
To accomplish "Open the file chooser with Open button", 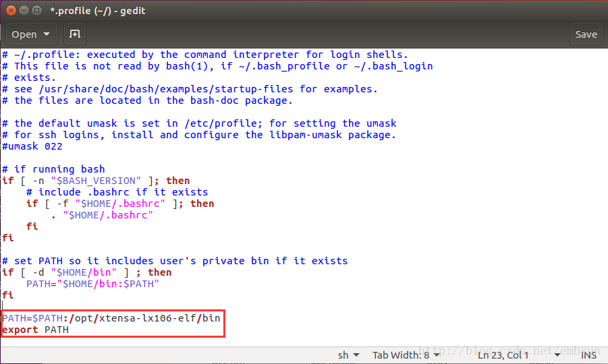I will (32, 34).
